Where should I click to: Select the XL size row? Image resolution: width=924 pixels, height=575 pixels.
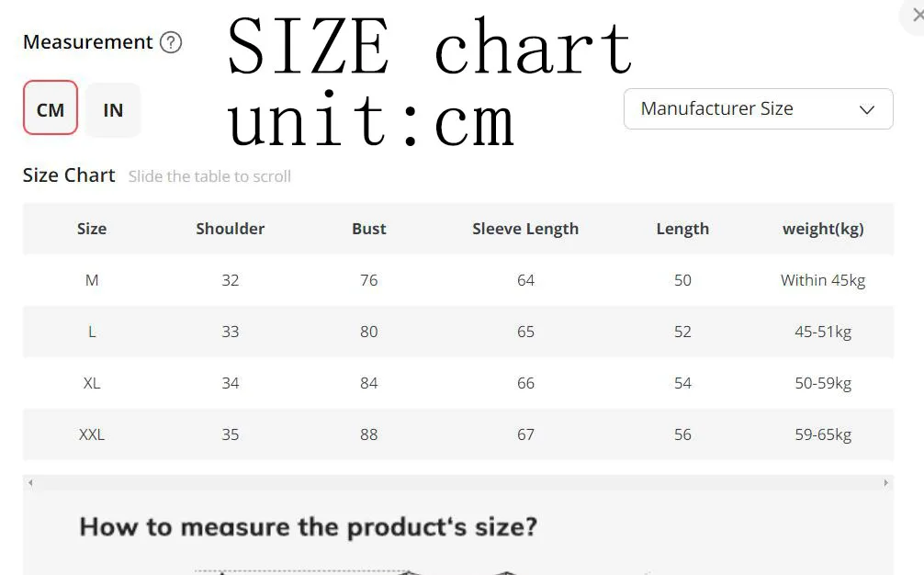(x=458, y=383)
